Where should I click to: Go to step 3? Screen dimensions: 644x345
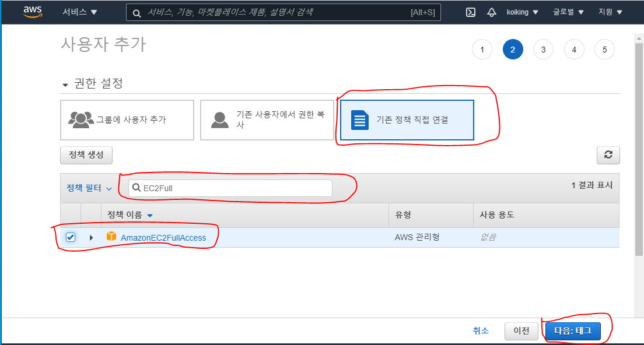pos(544,50)
